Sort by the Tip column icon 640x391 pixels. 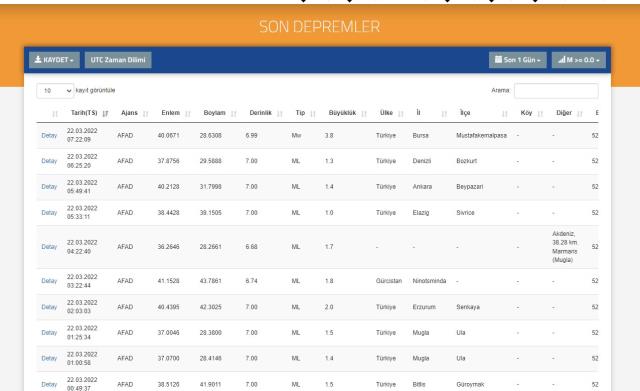pyautogui.click(x=313, y=113)
